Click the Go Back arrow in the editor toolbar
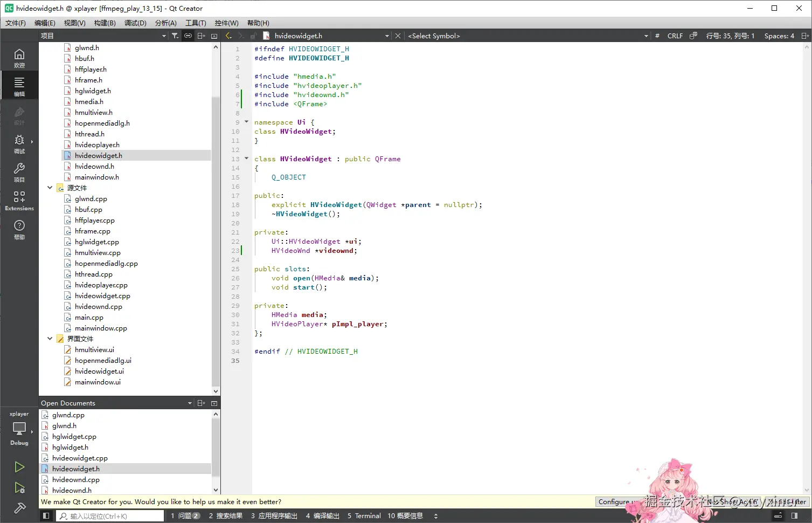812x523 pixels. coord(228,36)
